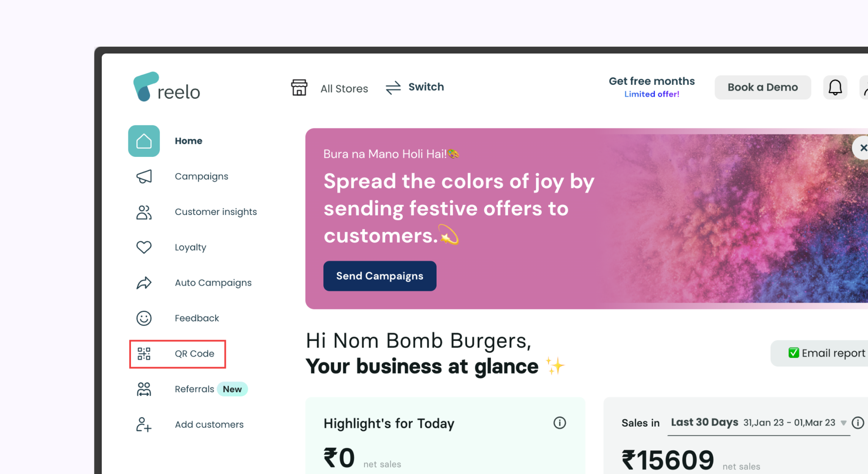
Task: Click the Send Campaigns button
Action: point(380,276)
